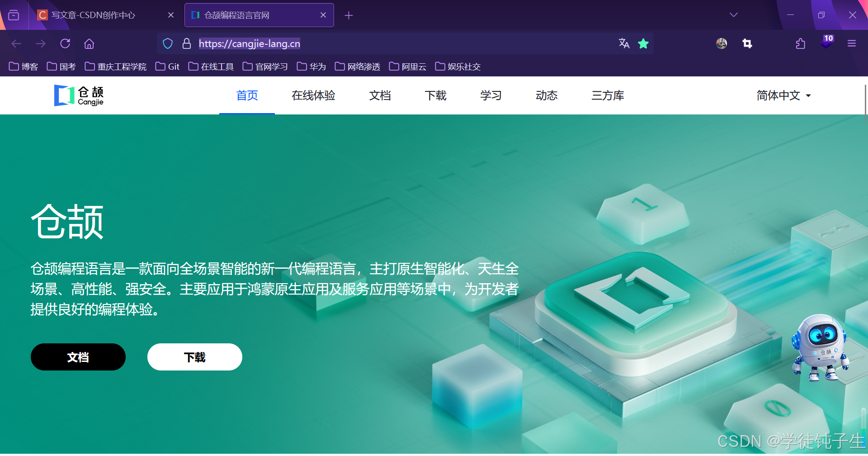868x456 pixels.
Task: Open 在线体验 in site navigation
Action: click(x=313, y=95)
